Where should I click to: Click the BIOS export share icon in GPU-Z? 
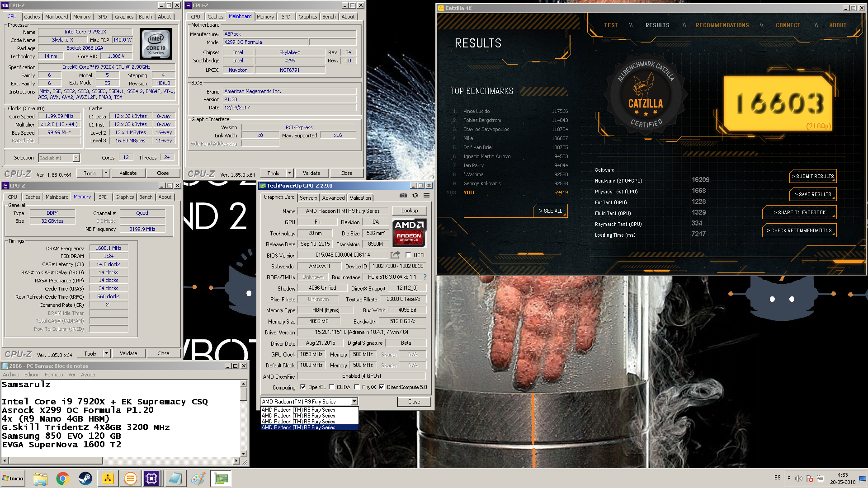coord(395,255)
